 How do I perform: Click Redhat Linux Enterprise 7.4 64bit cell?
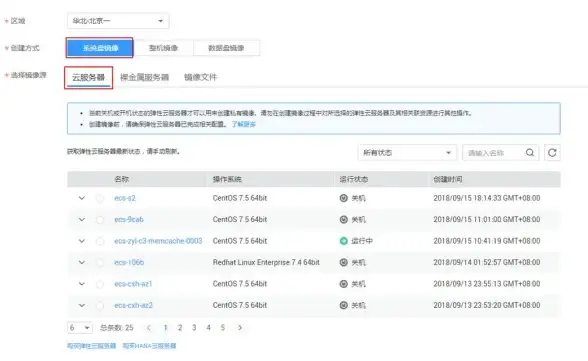tap(266, 262)
